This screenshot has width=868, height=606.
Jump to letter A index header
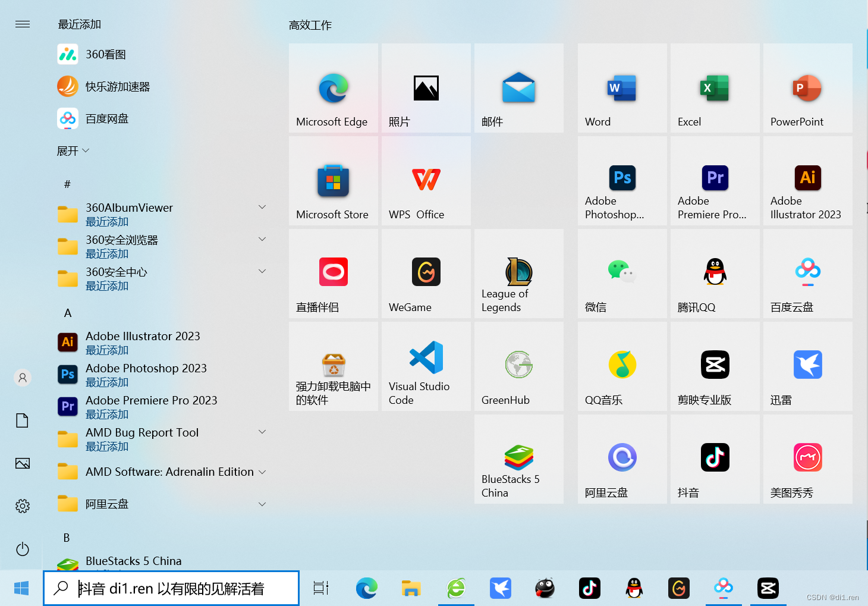68,313
